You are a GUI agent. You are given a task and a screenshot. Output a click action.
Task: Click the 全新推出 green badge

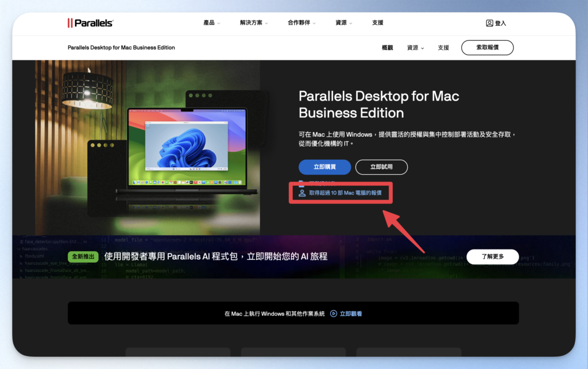[x=83, y=257]
